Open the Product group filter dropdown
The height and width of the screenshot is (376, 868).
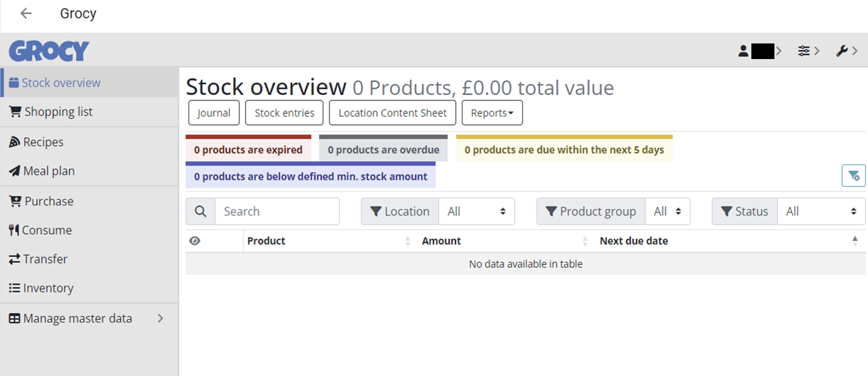coord(667,212)
